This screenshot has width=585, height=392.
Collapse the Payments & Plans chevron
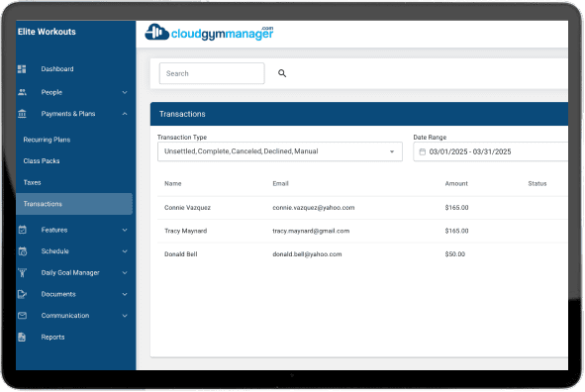(x=125, y=114)
